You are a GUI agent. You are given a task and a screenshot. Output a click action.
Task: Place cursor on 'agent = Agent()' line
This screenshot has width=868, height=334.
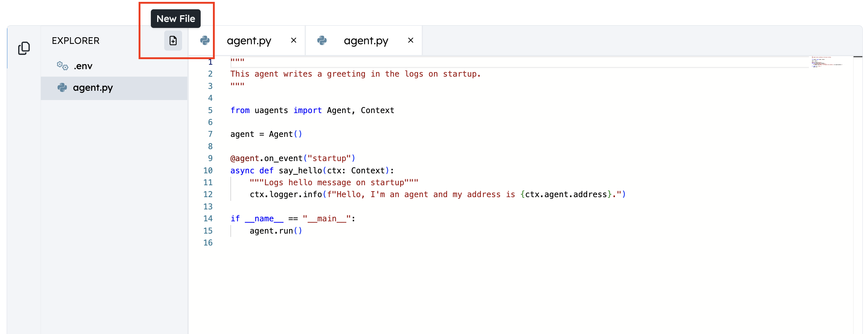click(266, 134)
